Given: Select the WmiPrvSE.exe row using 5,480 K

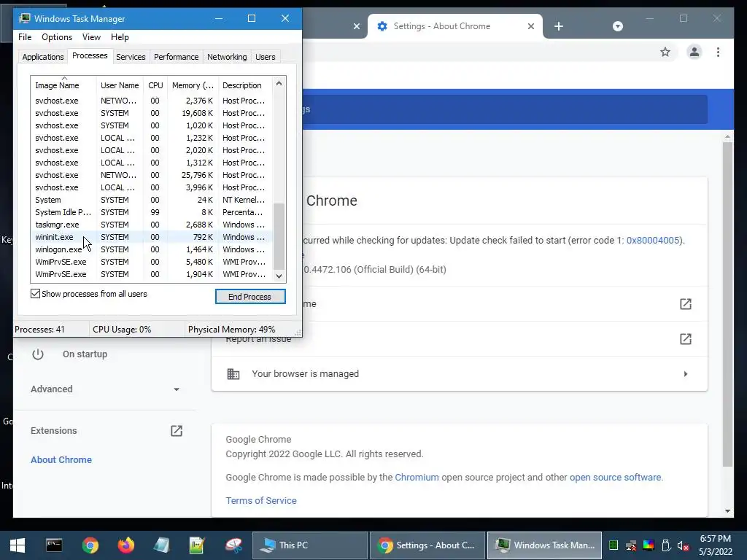Looking at the screenshot, I should tap(152, 262).
